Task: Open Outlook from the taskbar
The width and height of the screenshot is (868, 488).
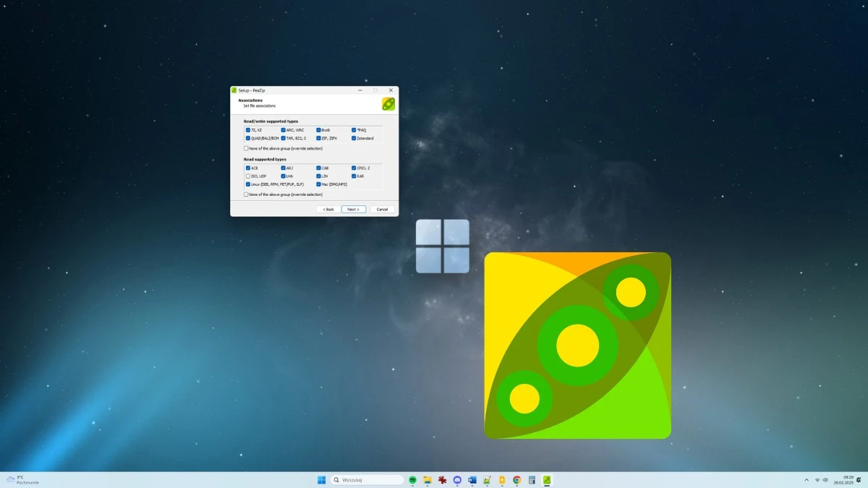Action: (x=472, y=479)
